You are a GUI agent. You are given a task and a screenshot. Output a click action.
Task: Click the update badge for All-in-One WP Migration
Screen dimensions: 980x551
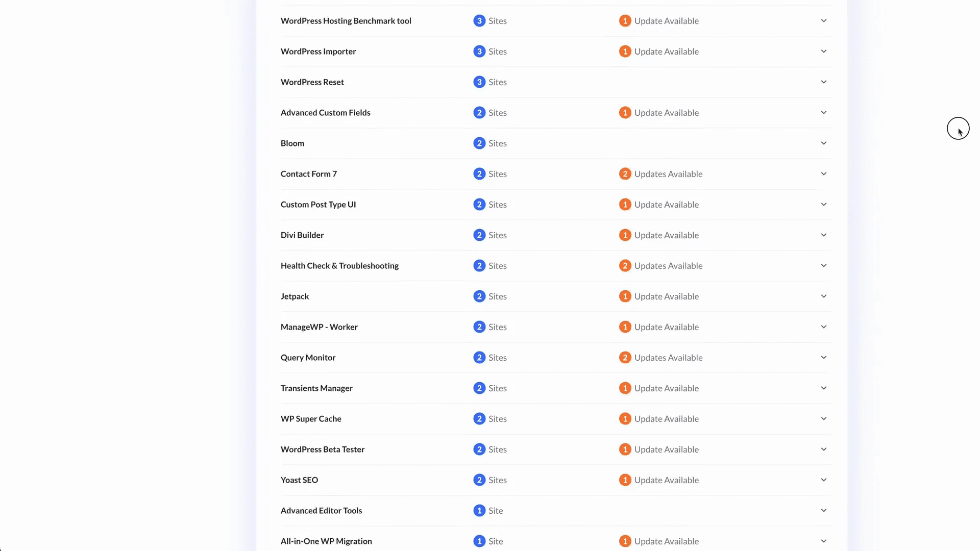(625, 541)
